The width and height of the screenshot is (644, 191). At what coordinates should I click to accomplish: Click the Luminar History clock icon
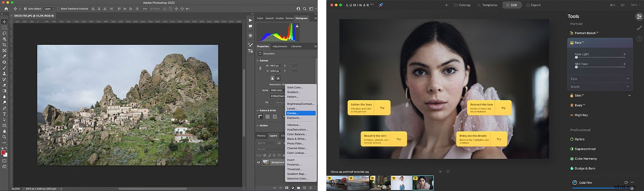(639, 39)
